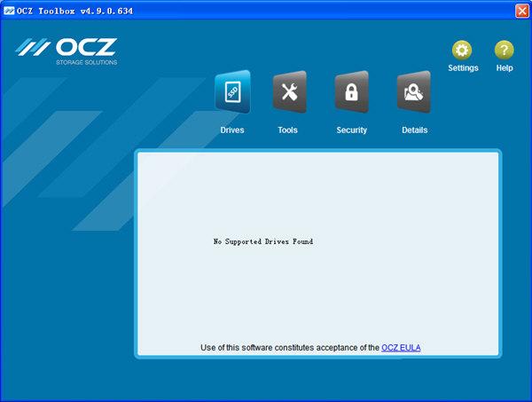The height and width of the screenshot is (402, 532).
Task: Click the Settings text label
Action: point(463,68)
